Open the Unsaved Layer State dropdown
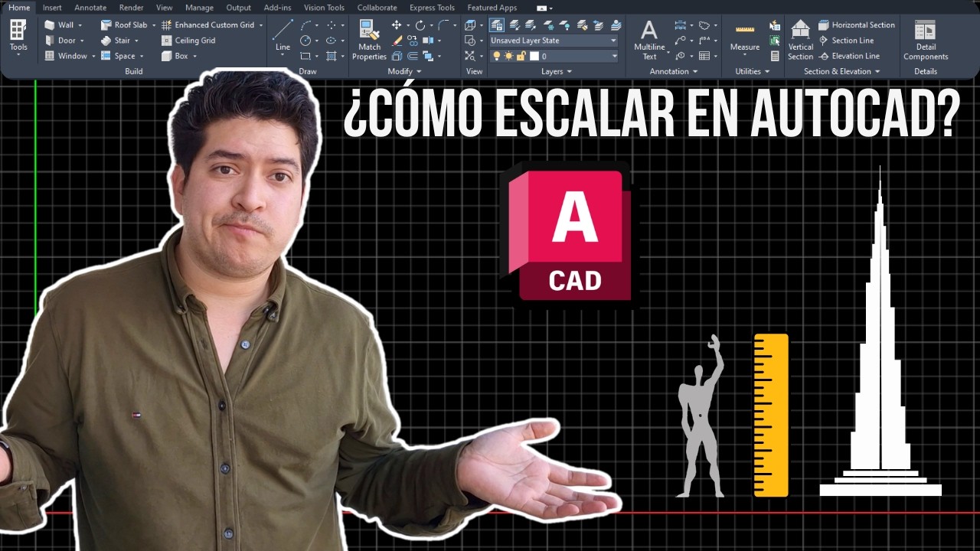This screenshot has width=980, height=551. tap(554, 41)
